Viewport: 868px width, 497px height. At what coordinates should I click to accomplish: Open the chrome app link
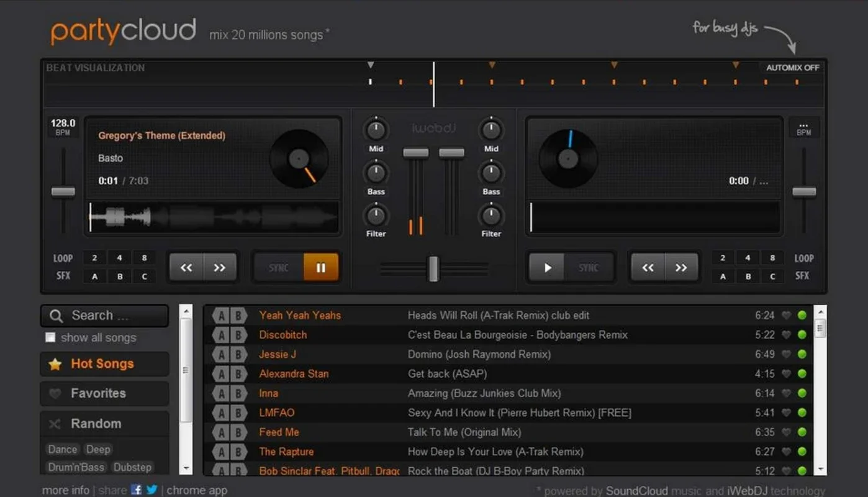tap(197, 490)
